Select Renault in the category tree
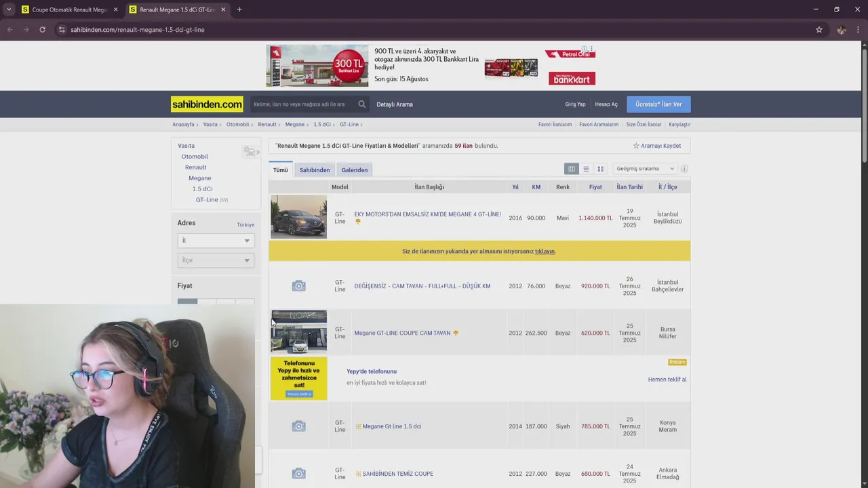This screenshot has width=868, height=488. click(195, 167)
